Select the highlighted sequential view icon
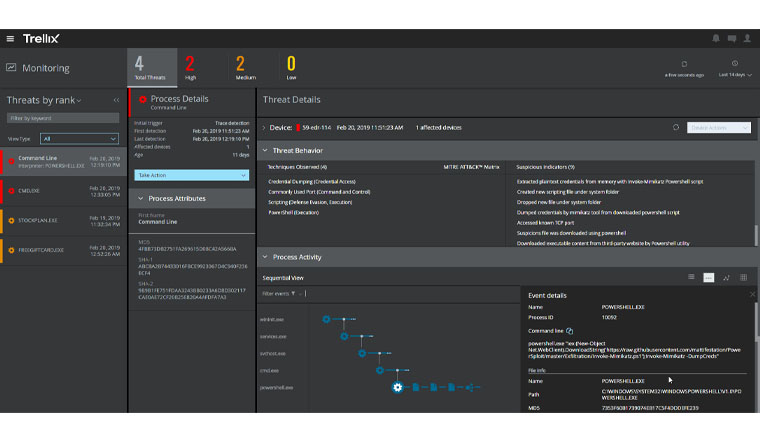 (709, 278)
